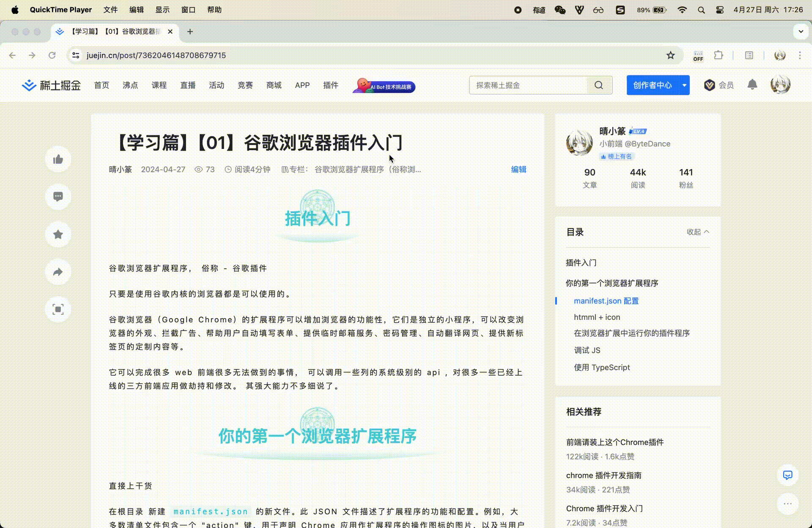
Task: Toggle the collect star icon in left sidebar
Action: pos(58,234)
